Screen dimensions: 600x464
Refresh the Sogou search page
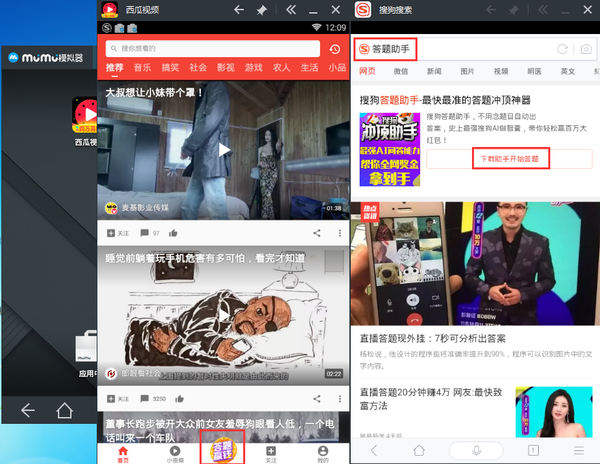(563, 49)
